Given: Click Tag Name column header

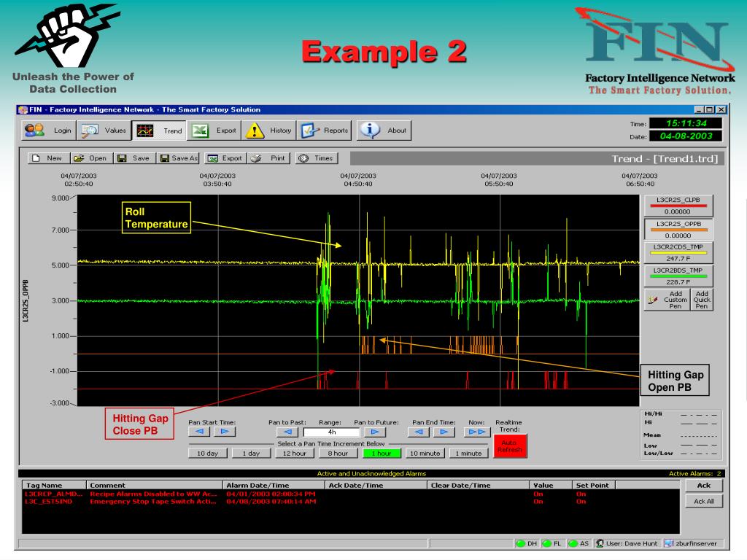Looking at the screenshot, I should (54, 485).
